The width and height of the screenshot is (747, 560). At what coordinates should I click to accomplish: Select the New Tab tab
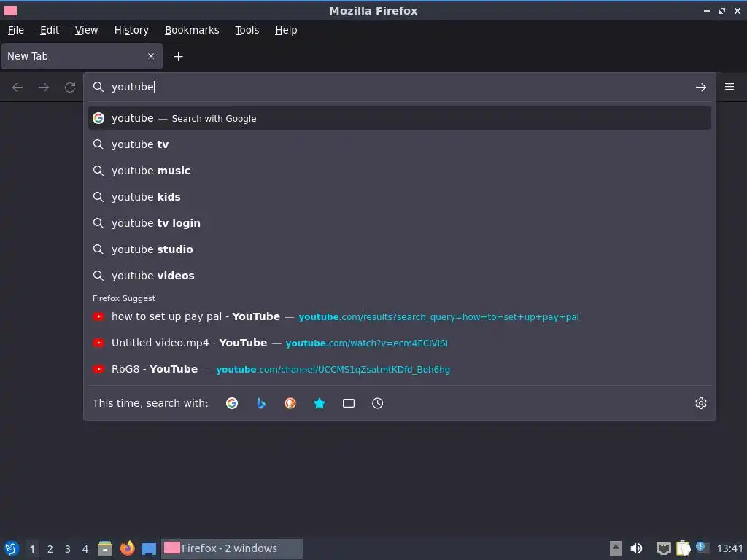pos(82,56)
